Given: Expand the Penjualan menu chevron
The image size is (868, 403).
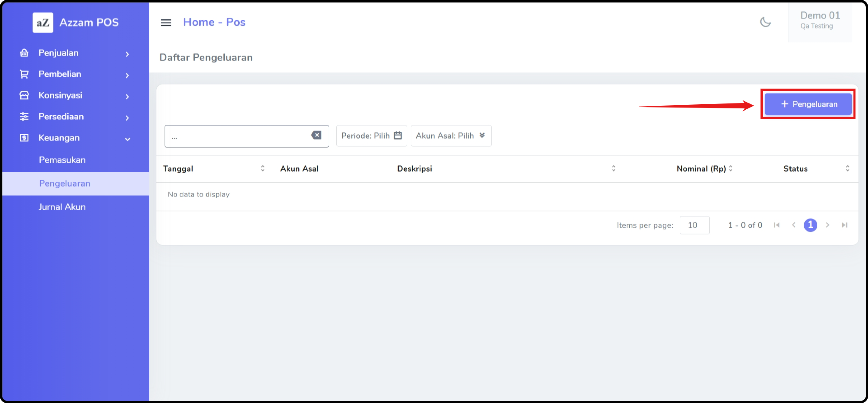Looking at the screenshot, I should pyautogui.click(x=127, y=54).
